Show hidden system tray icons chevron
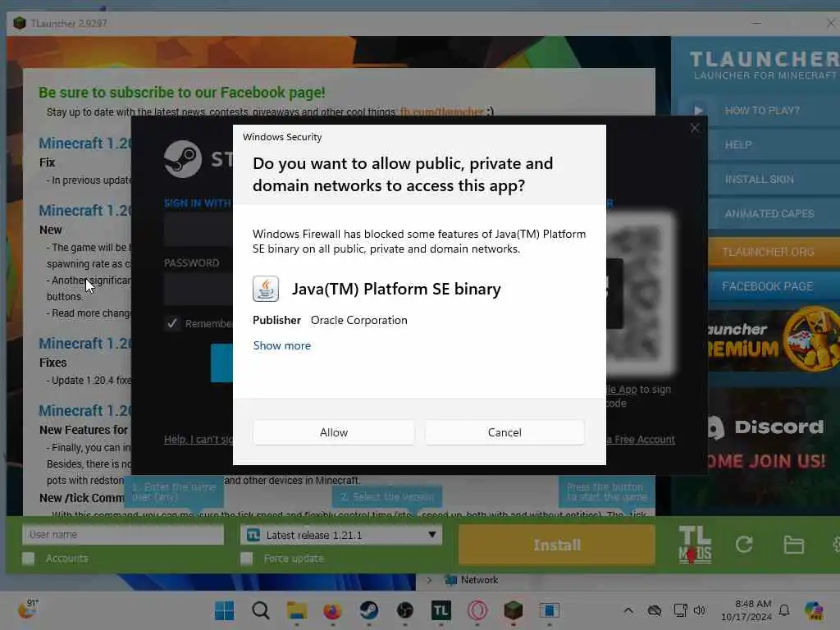840x630 pixels. pos(628,610)
